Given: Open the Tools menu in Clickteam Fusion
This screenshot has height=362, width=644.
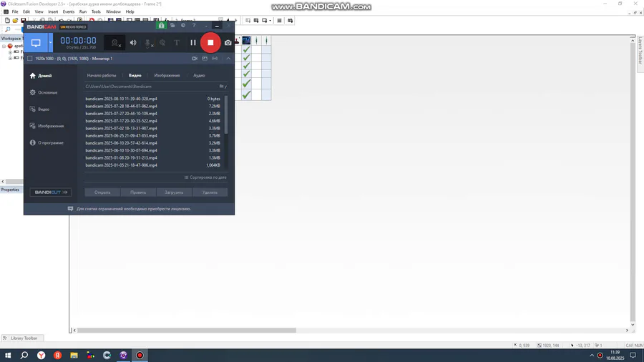Looking at the screenshot, I should point(96,12).
